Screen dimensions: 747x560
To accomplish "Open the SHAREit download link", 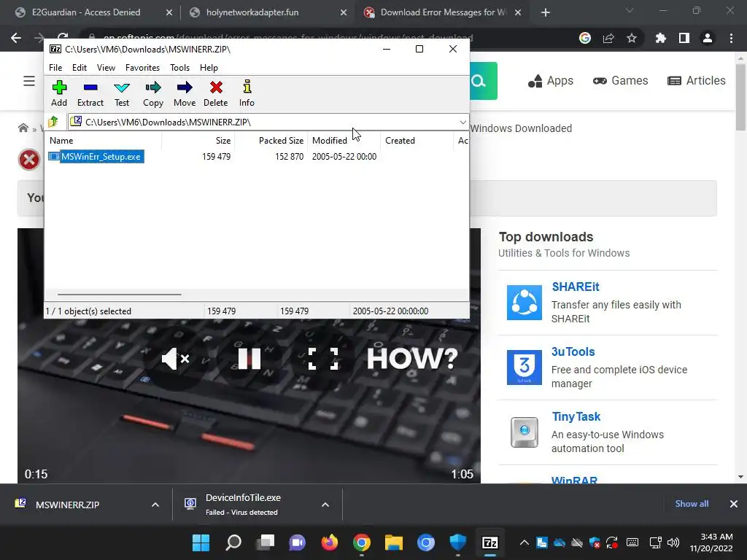I will tap(576, 287).
